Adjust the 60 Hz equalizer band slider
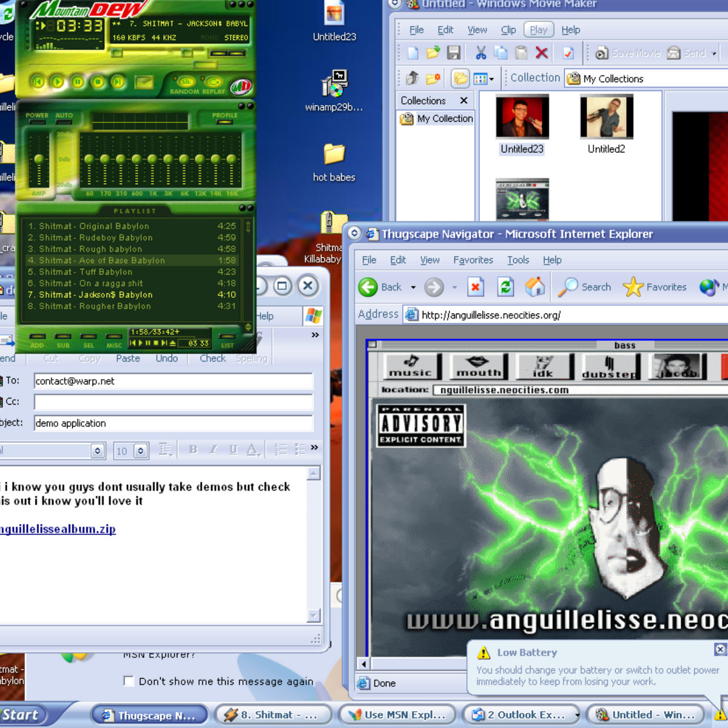 pos(89,159)
